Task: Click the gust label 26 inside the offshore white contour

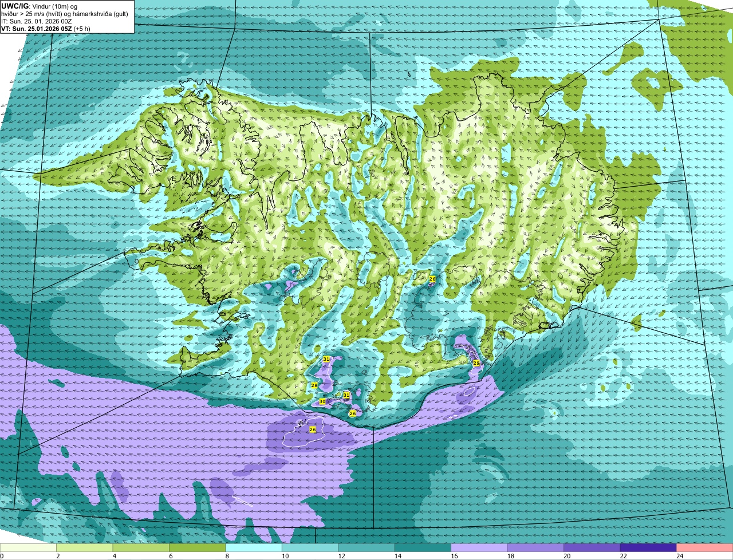Action: click(313, 429)
